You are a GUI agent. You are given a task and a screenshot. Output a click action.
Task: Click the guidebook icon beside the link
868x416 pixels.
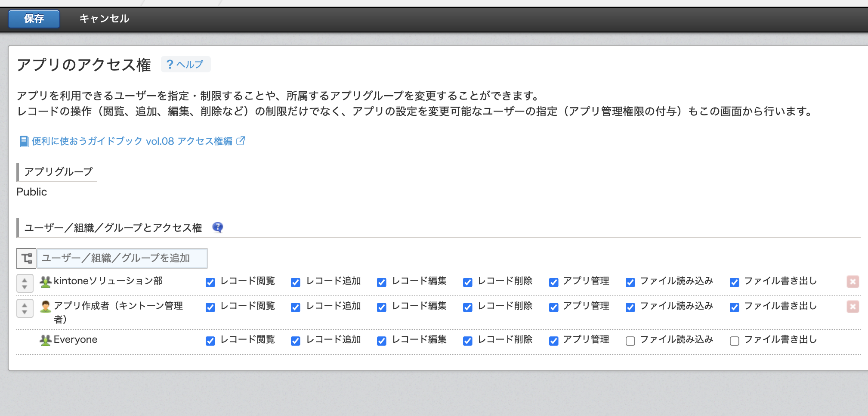pos(24,141)
